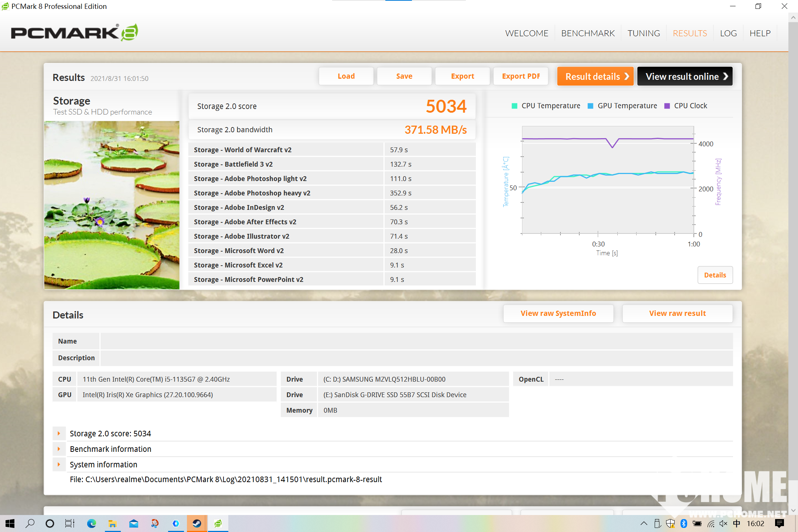Viewport: 798px width, 532px height.
Task: Open the notification center icon
Action: click(780, 523)
